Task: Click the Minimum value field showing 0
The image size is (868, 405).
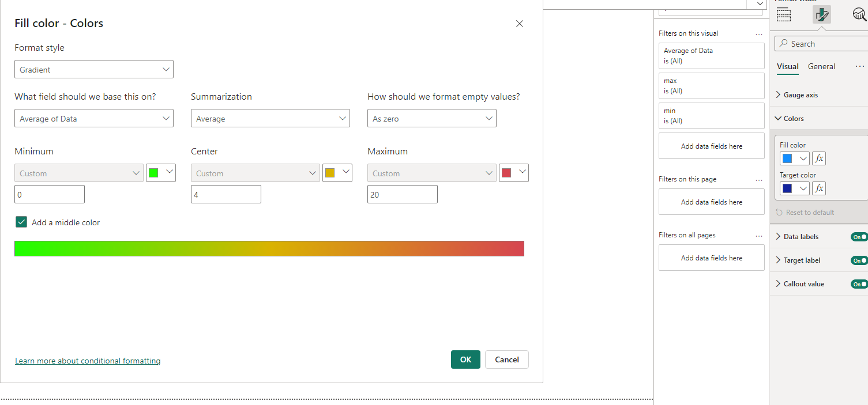Action: click(50, 194)
